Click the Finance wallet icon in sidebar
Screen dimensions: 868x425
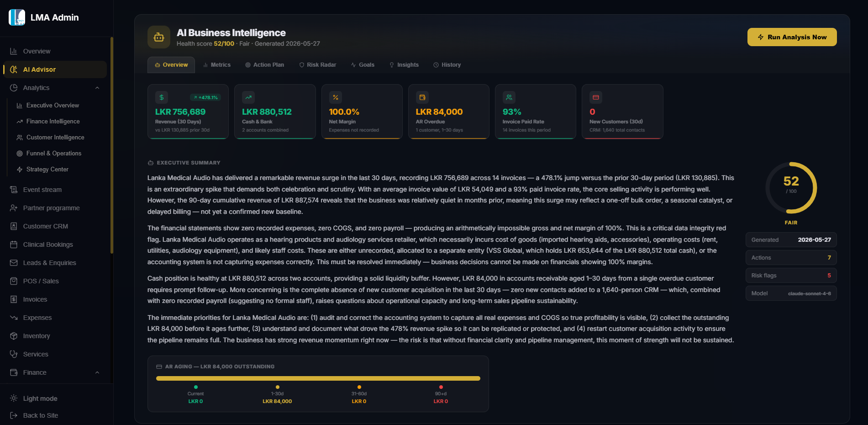14,372
